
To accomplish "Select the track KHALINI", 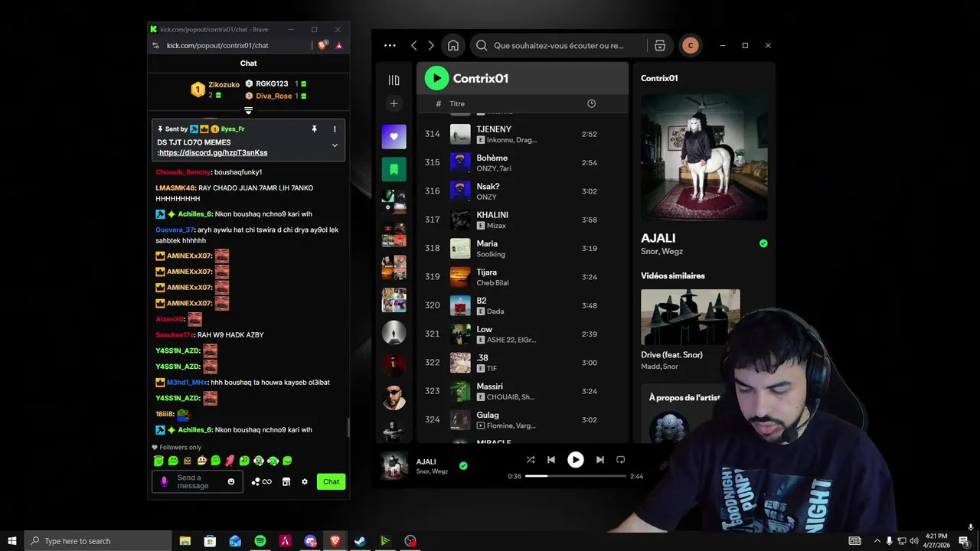I will 522,220.
